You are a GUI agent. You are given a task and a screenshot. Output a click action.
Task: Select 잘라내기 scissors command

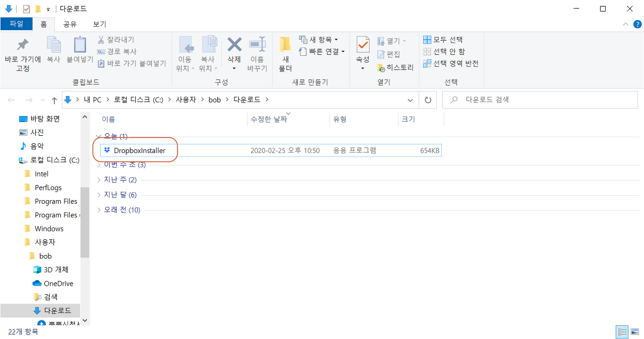pos(116,39)
